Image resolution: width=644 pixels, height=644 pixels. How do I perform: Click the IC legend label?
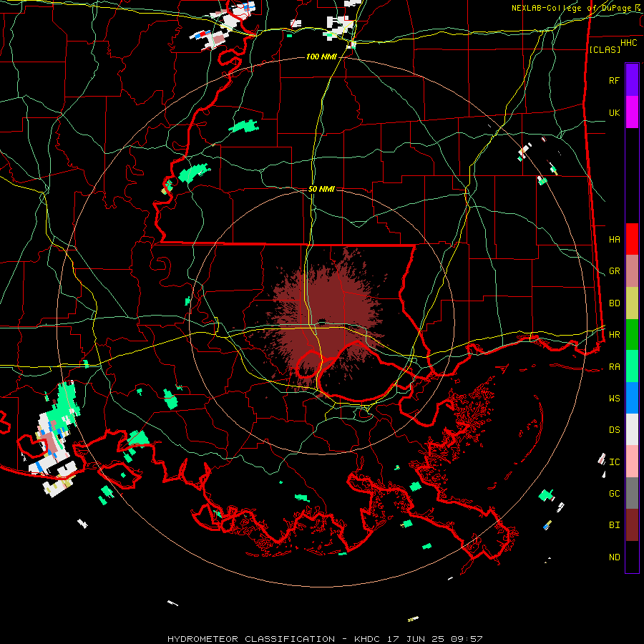click(x=614, y=462)
